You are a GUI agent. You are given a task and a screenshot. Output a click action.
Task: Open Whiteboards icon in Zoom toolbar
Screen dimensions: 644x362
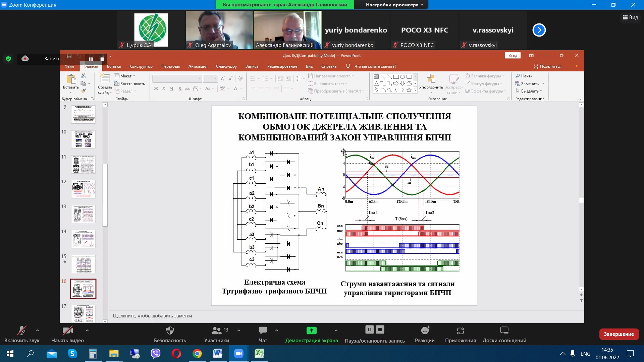pyautogui.click(x=504, y=330)
